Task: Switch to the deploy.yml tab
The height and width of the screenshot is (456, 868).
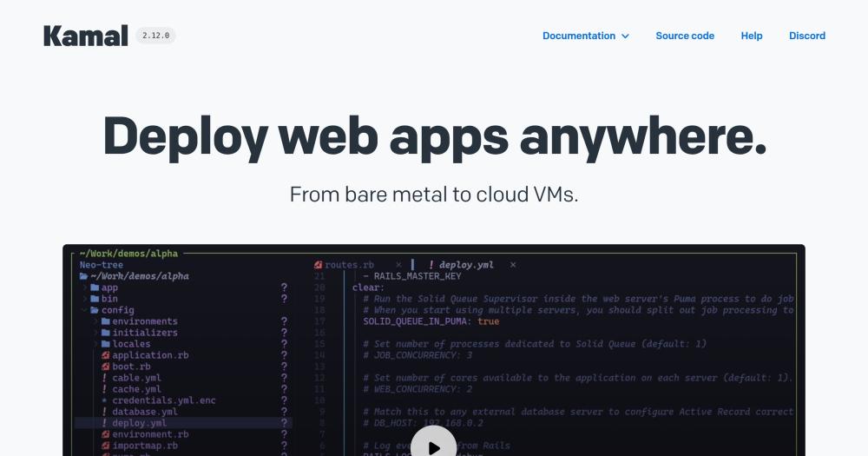Action: point(466,265)
